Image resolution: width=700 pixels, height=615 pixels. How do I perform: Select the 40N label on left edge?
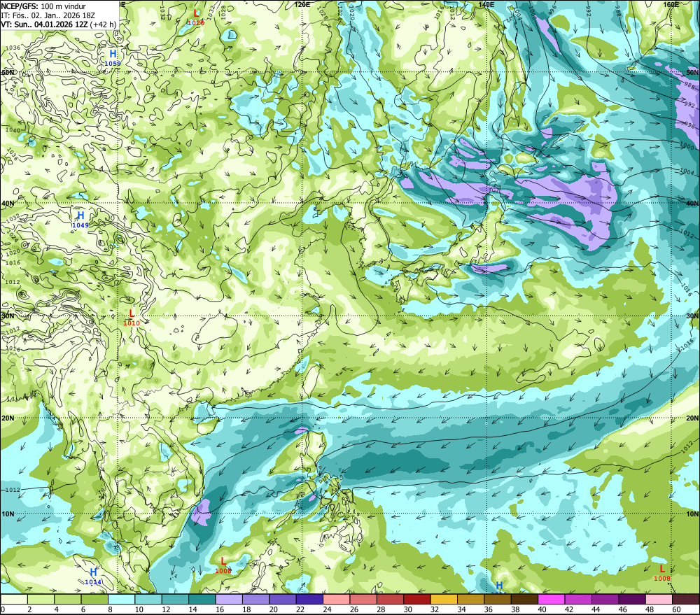[x=8, y=203]
